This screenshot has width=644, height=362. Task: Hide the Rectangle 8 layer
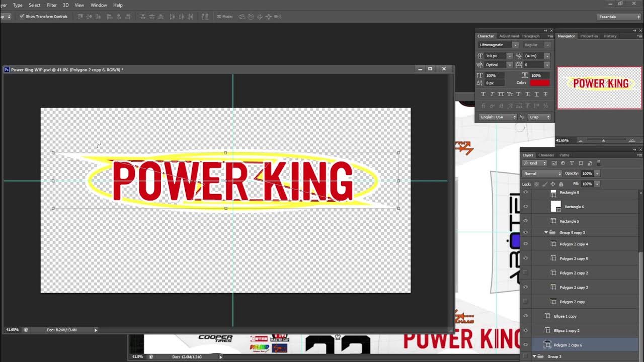526,193
